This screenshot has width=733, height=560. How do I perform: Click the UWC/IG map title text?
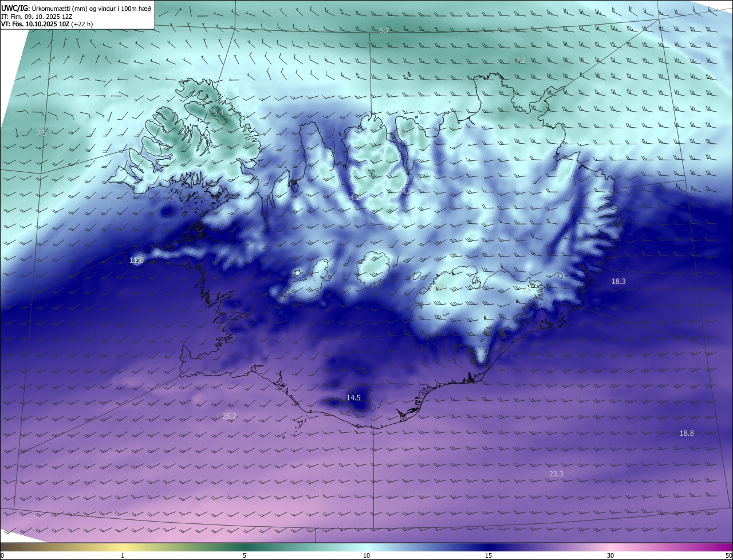pos(76,8)
